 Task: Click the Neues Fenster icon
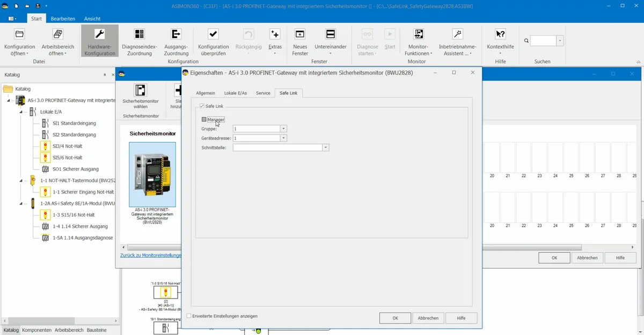point(300,35)
